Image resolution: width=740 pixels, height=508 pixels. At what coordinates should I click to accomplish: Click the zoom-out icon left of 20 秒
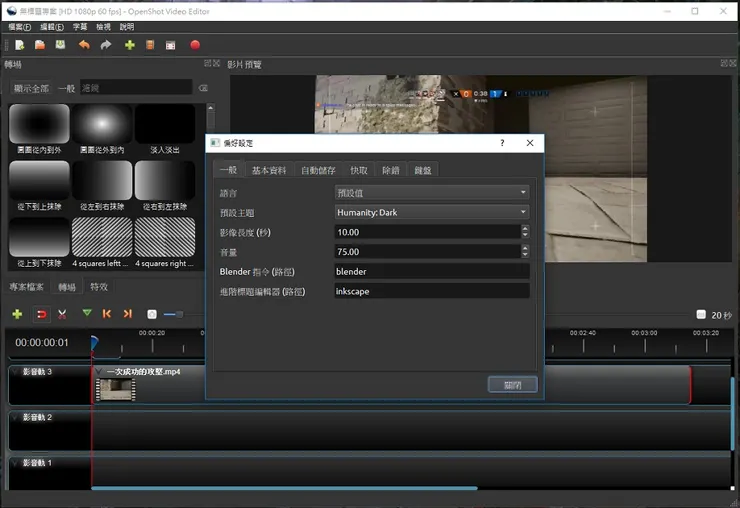click(701, 314)
